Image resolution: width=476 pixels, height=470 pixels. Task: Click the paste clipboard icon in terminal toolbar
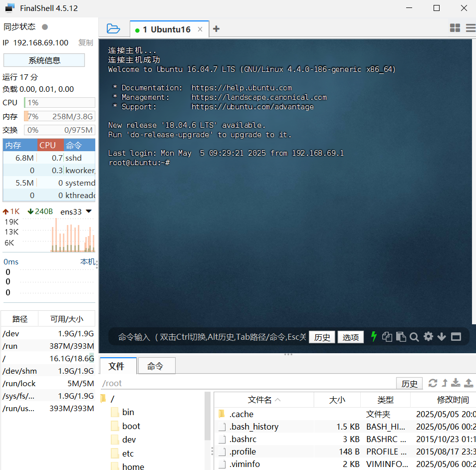[401, 337]
